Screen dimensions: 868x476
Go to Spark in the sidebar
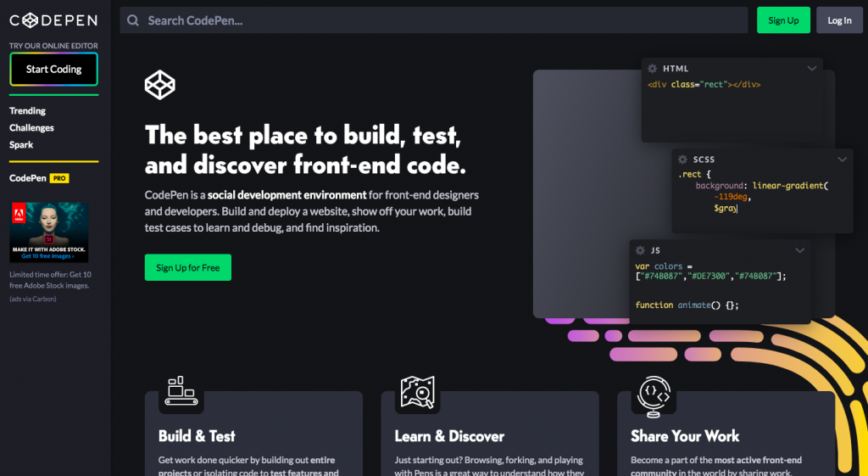click(x=21, y=145)
